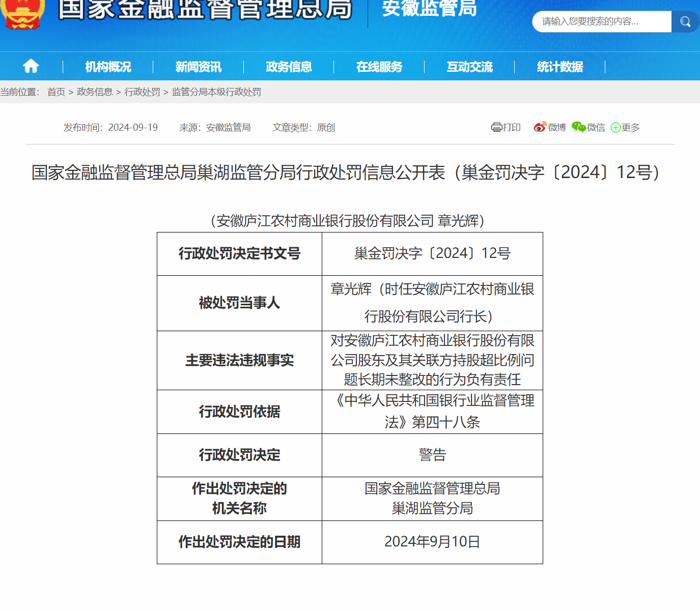The height and width of the screenshot is (611, 700).
Task: Click 行政处罚决定 table cell
Action: pos(239,455)
